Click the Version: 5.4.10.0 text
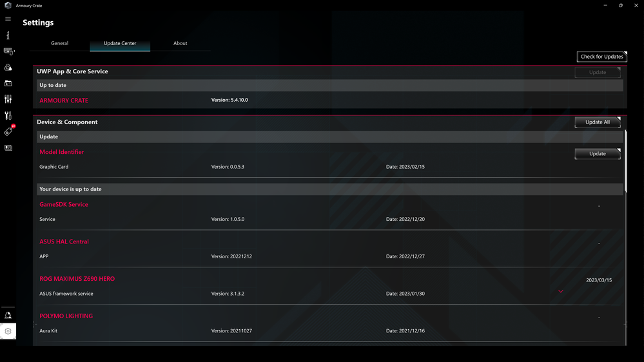The width and height of the screenshot is (644, 362). pos(229,100)
